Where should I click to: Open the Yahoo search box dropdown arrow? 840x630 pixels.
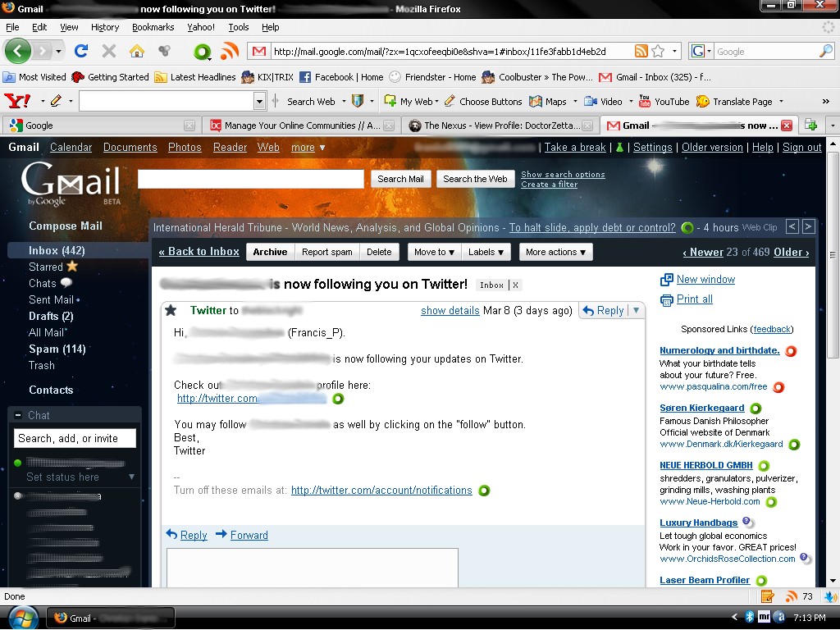point(259,101)
